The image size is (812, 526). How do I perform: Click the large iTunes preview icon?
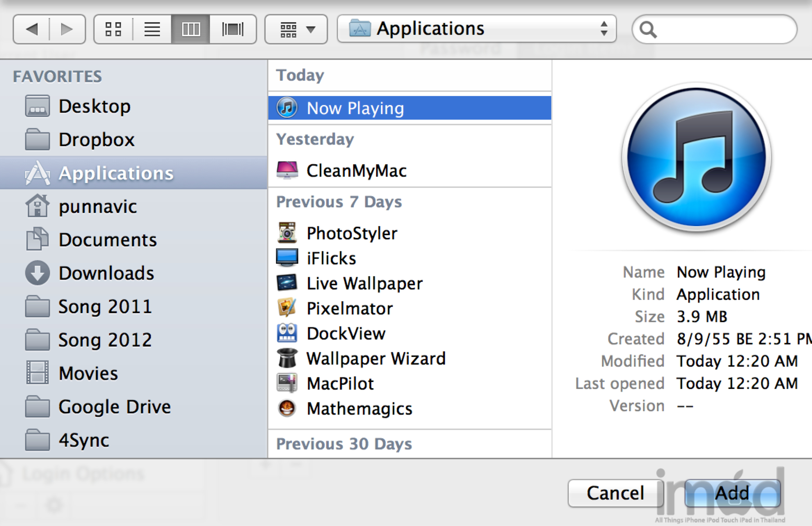[x=696, y=157]
